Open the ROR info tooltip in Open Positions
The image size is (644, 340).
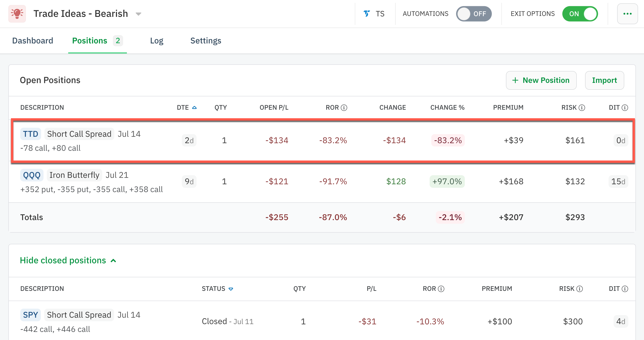tap(344, 107)
